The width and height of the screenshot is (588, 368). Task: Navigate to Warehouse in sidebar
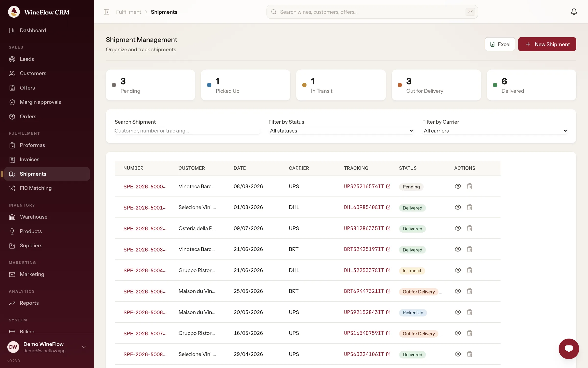(x=47, y=217)
